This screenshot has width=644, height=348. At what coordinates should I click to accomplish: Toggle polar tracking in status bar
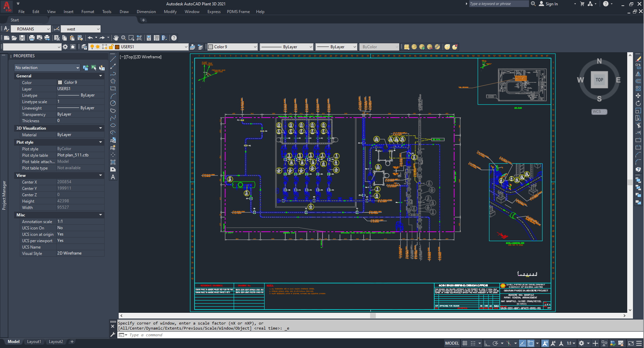495,343
